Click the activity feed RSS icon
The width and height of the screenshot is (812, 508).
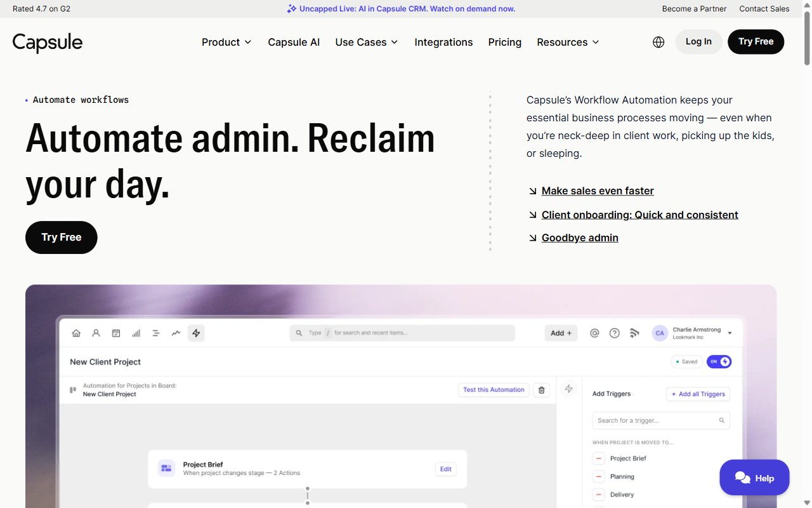(x=634, y=333)
